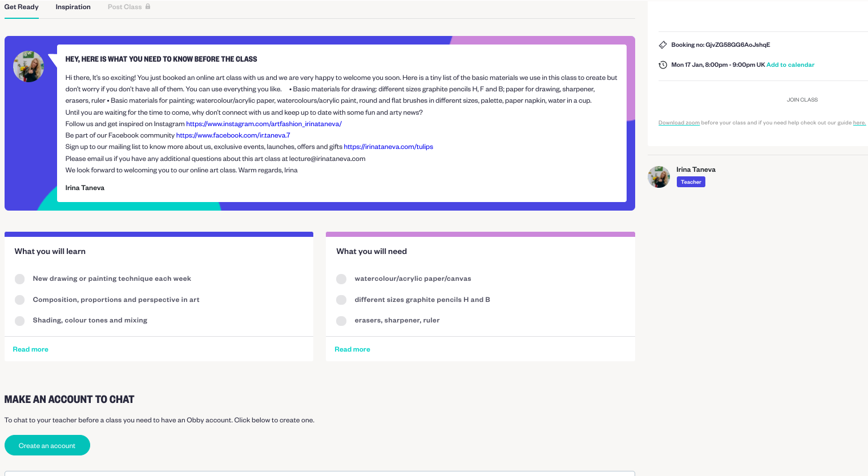Click the Add to calendar link
Viewport: 868px width, 476px height.
tap(790, 65)
